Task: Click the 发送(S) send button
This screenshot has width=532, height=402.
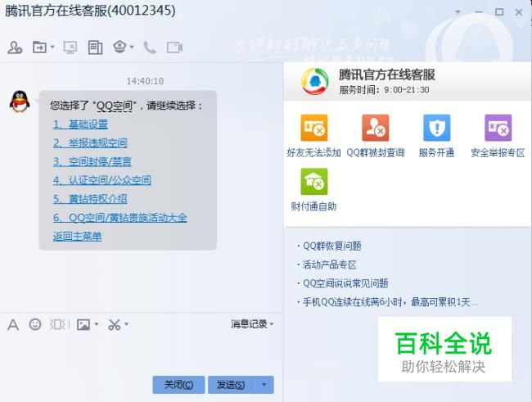Action: [231, 385]
